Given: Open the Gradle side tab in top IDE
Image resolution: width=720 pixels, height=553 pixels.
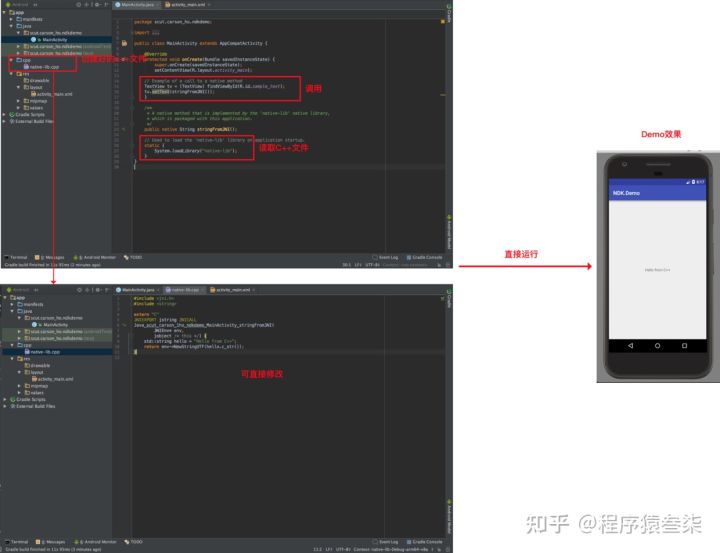Looking at the screenshot, I should [449, 13].
